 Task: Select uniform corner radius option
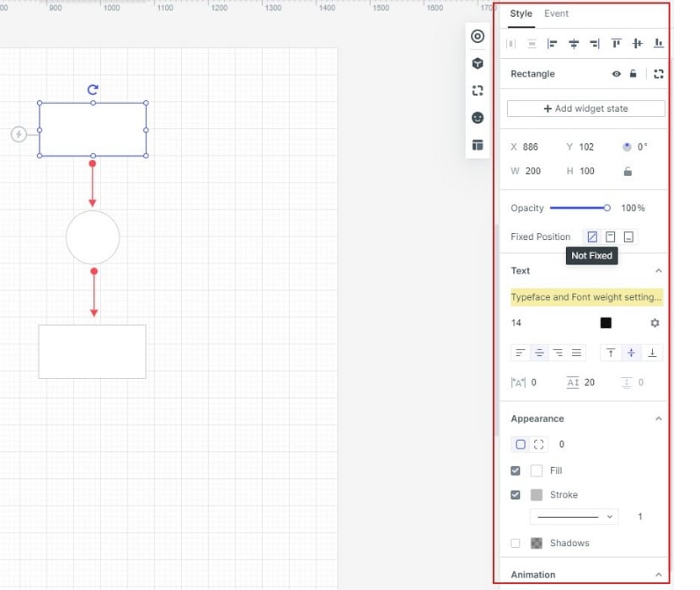click(x=521, y=444)
